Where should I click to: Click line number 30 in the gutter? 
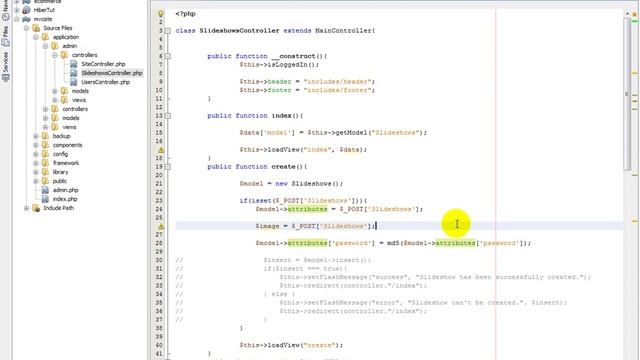159,260
